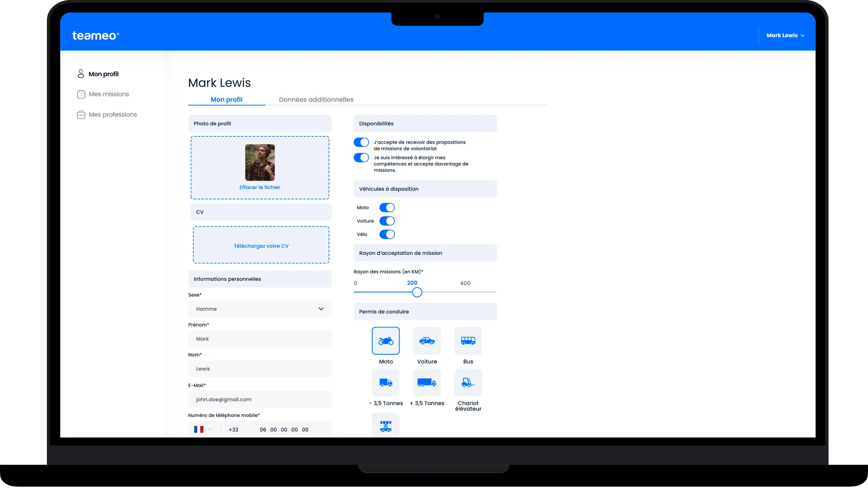Switch to the Mon profil tab
This screenshot has height=490, width=868.
(227, 100)
